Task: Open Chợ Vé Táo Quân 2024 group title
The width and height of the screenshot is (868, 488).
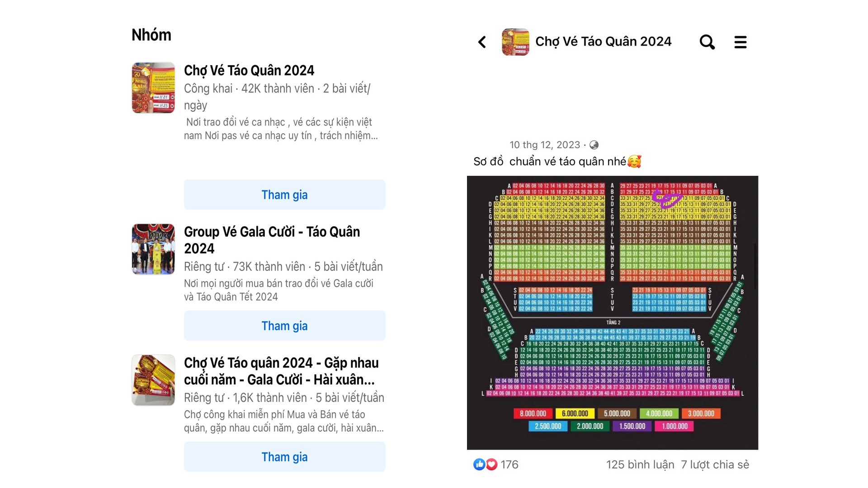Action: point(249,70)
